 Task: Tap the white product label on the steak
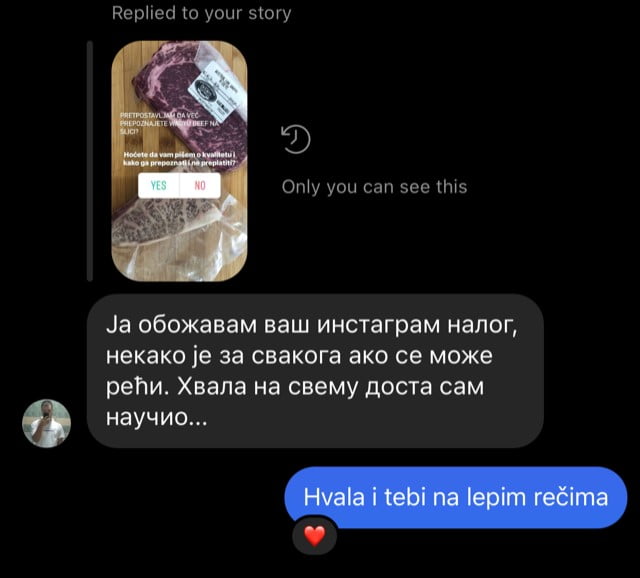[x=213, y=90]
